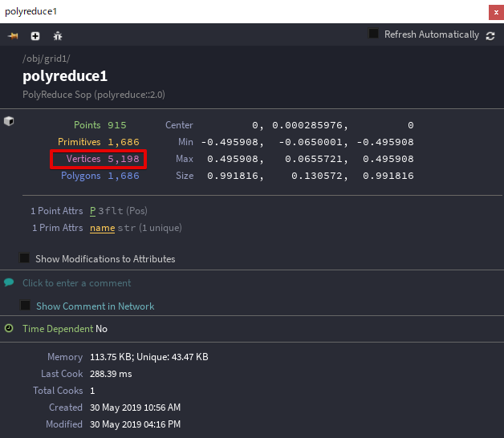Pin the node info window
This screenshot has height=438, width=504.
pyautogui.click(x=13, y=36)
